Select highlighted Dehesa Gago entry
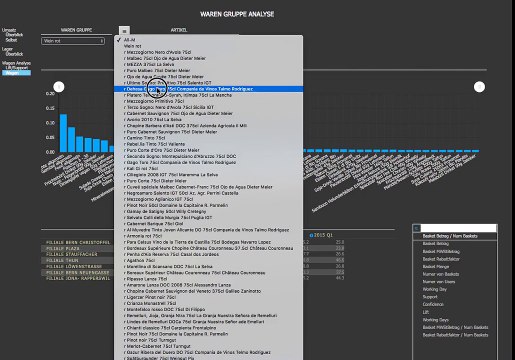 pyautogui.click(x=208, y=89)
